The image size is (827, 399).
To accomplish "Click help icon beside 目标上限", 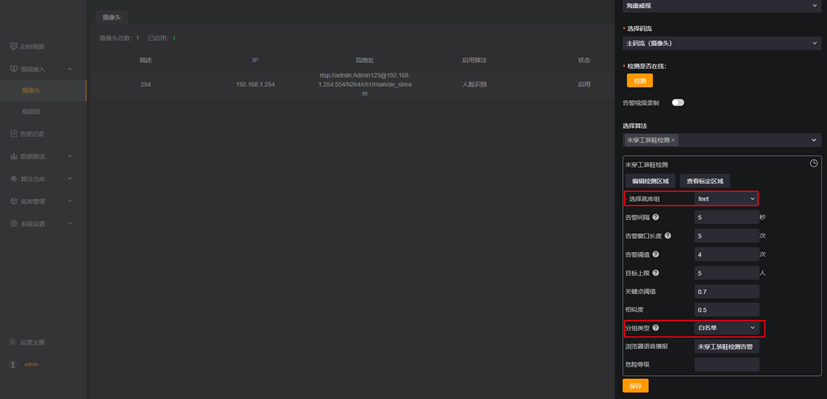I will coord(656,273).
